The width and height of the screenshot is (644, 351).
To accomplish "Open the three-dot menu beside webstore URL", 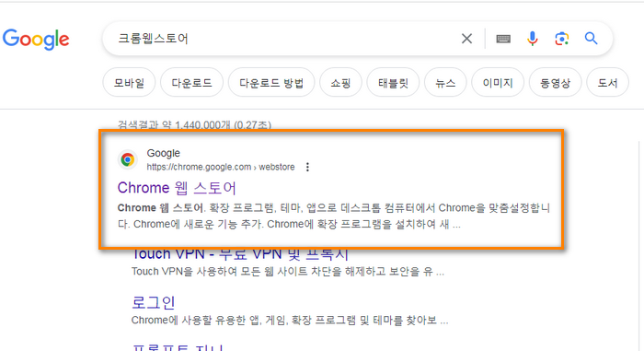I will (x=307, y=167).
